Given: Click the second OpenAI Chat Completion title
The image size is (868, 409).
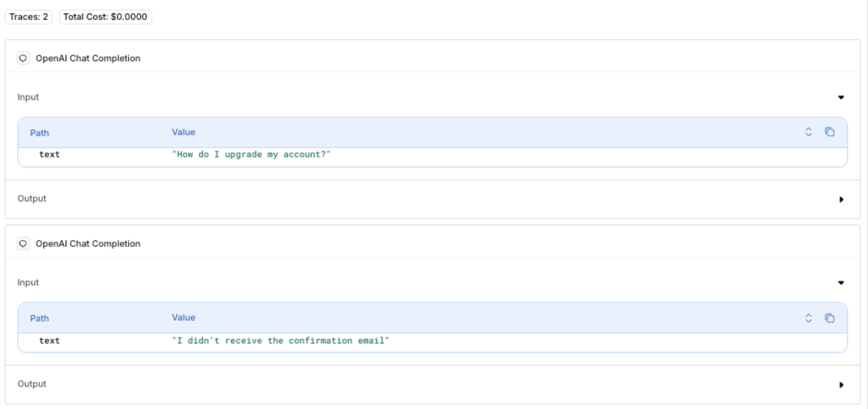Looking at the screenshot, I should (x=88, y=244).
